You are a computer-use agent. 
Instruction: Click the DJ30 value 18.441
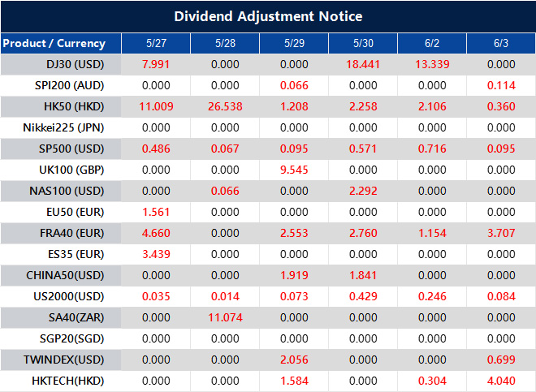[x=363, y=64]
